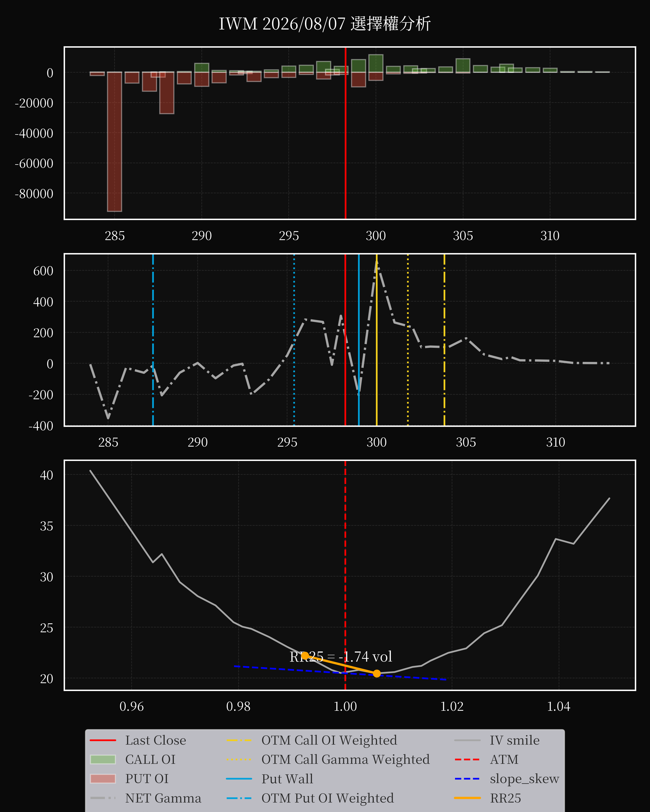650x812 pixels.
Task: Click the '300' x-axis label in gamma chart
Action: click(x=376, y=442)
